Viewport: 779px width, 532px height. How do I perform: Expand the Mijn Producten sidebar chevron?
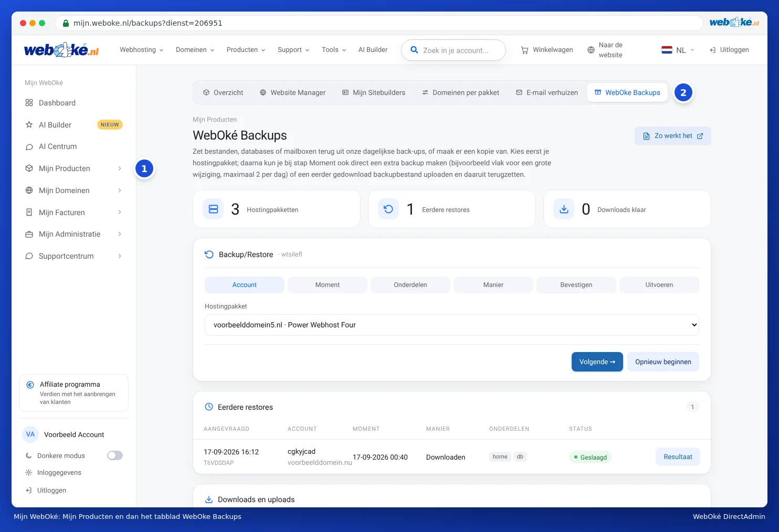pos(120,168)
